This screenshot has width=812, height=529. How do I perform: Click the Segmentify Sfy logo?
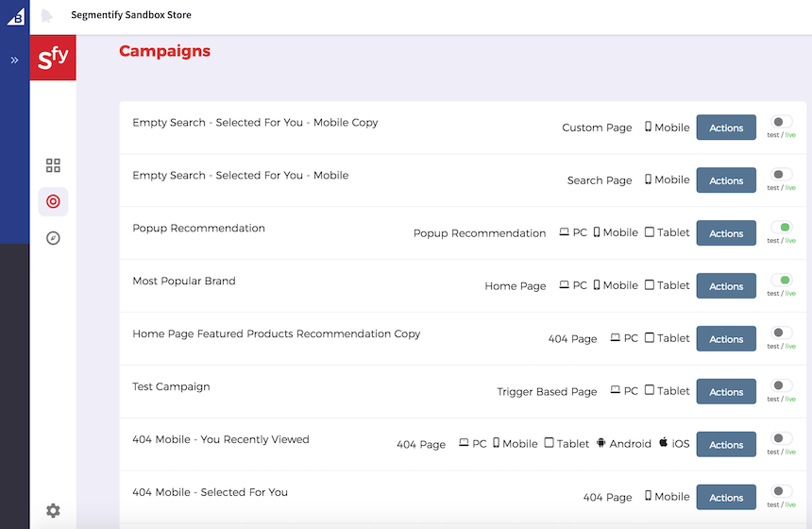(53, 58)
